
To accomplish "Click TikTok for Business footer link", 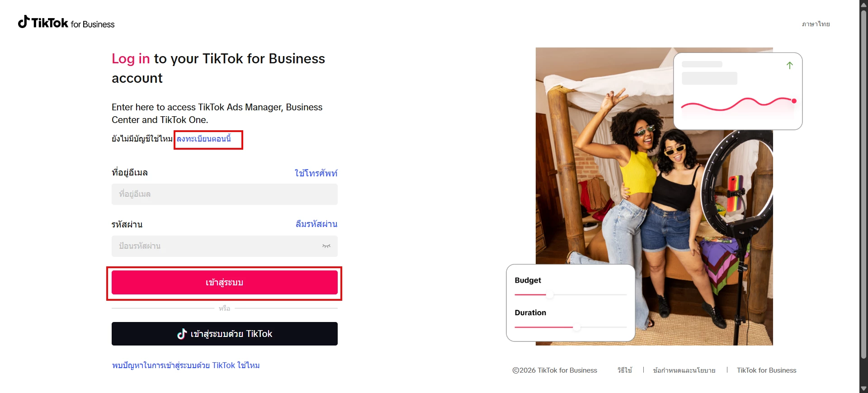I will [766, 370].
